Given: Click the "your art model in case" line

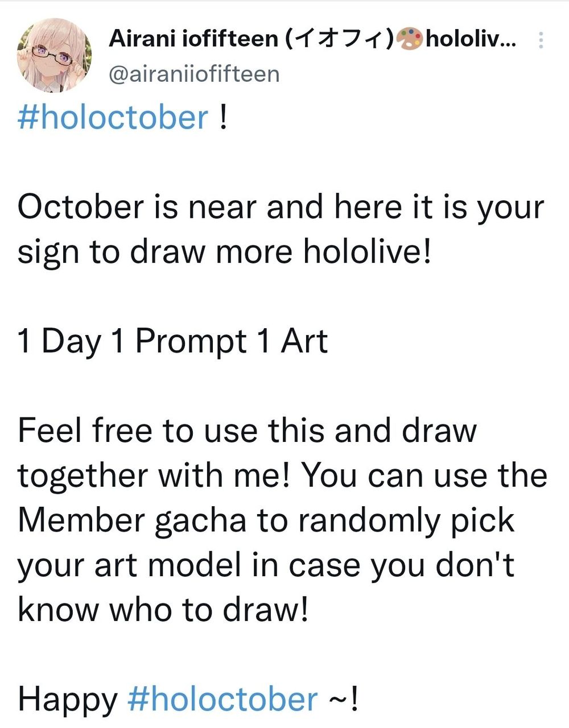Looking at the screenshot, I should click(x=265, y=565).
